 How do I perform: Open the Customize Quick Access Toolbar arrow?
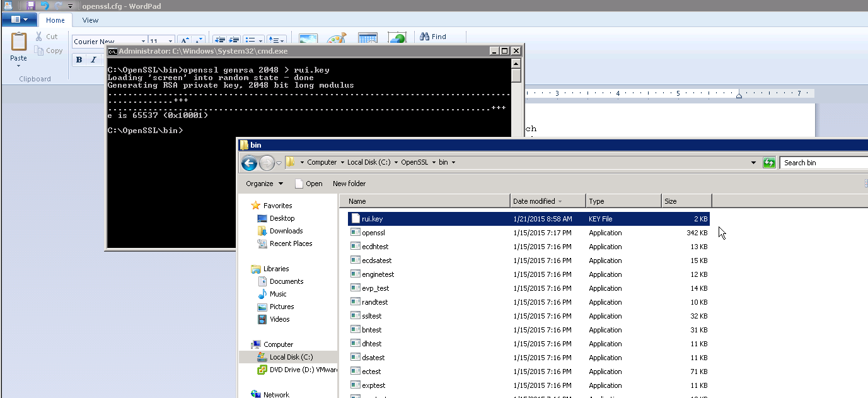[71, 6]
